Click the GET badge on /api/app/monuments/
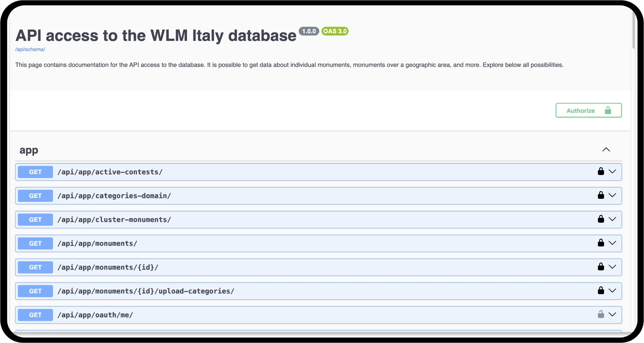Image resolution: width=644 pixels, height=343 pixels. point(35,243)
